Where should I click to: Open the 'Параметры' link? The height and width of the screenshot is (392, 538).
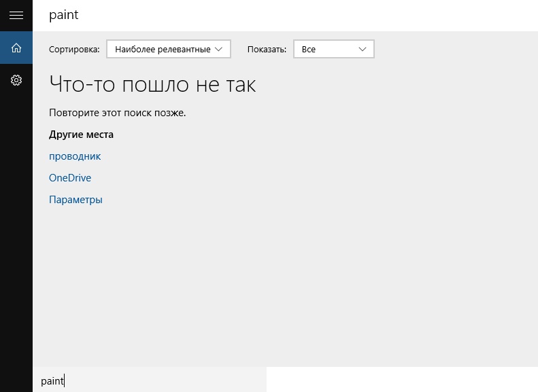coord(75,200)
